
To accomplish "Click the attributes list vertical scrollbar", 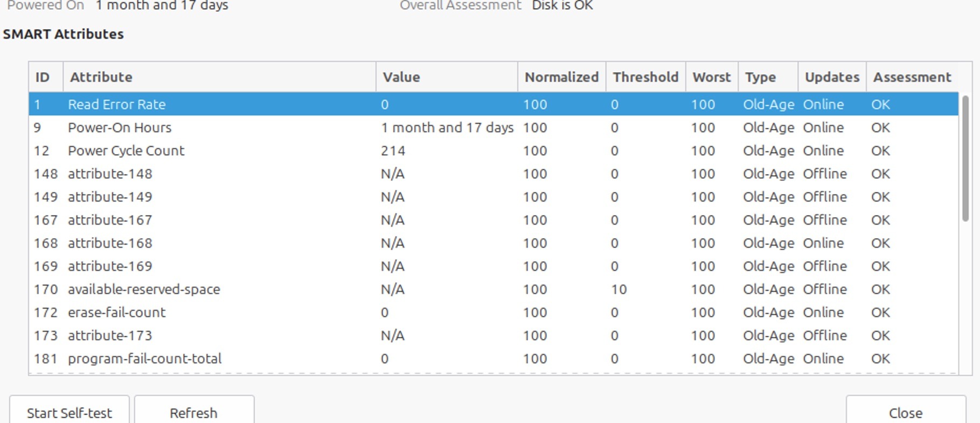I will (x=965, y=158).
